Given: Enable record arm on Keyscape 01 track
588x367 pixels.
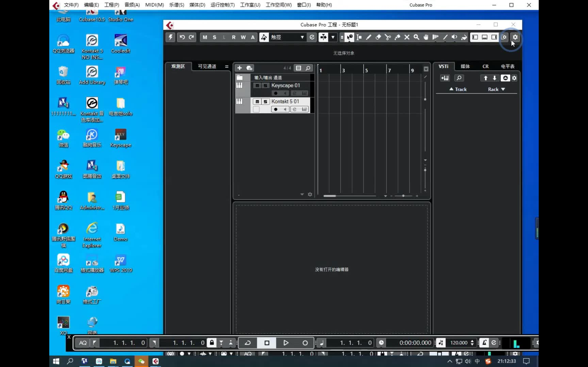Looking at the screenshot, I should click(276, 93).
